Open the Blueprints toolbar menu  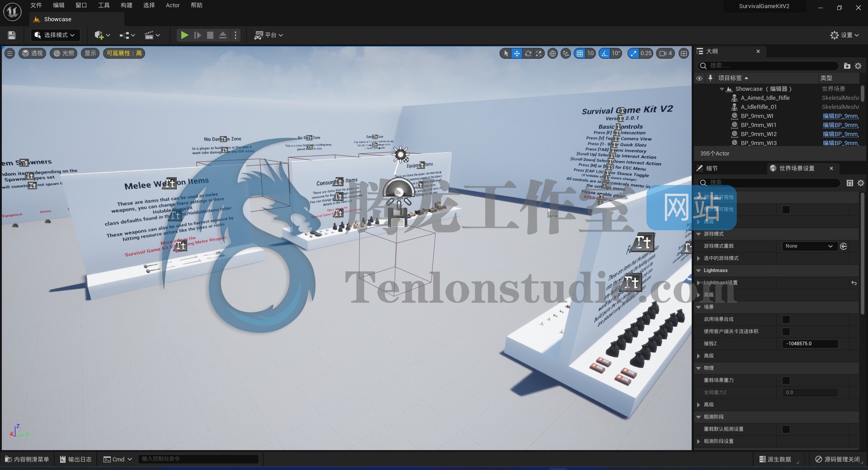(x=127, y=35)
